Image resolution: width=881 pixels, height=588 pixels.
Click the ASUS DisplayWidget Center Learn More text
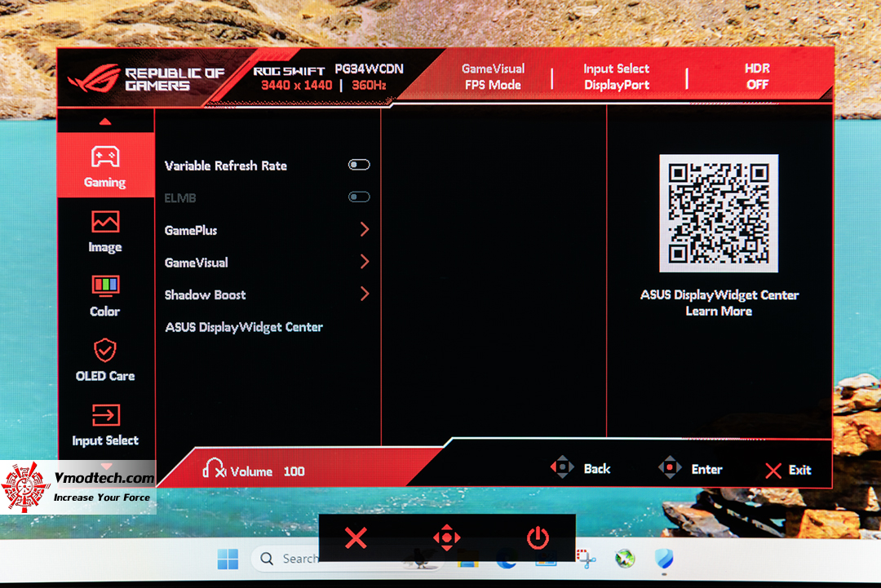719,303
